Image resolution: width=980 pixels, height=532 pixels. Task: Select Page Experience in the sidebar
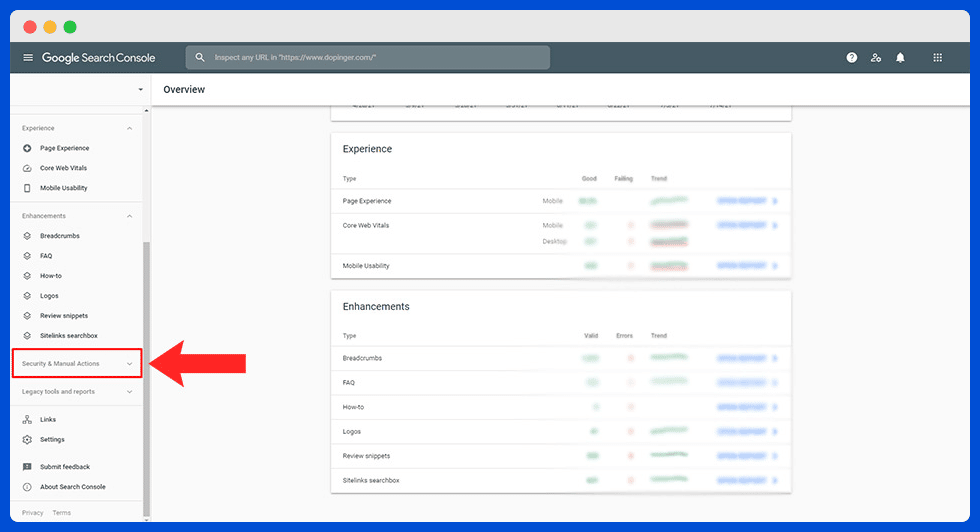pyautogui.click(x=64, y=148)
